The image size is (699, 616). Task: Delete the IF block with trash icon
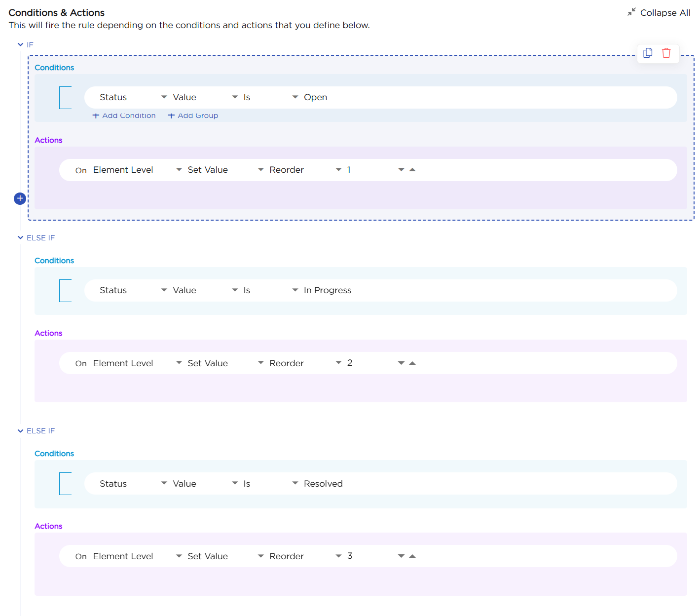(x=666, y=53)
